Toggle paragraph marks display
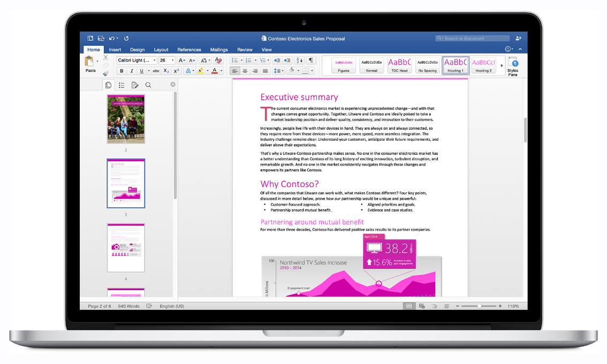Viewport: 607px width, 364px height. tap(311, 60)
